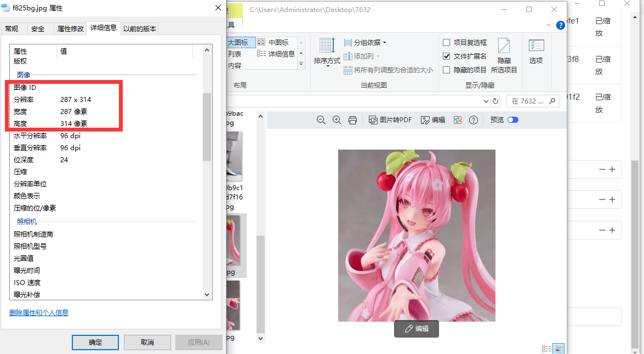Select the 内容 layout
Viewport: 644px width, 354px height.
[235, 65]
